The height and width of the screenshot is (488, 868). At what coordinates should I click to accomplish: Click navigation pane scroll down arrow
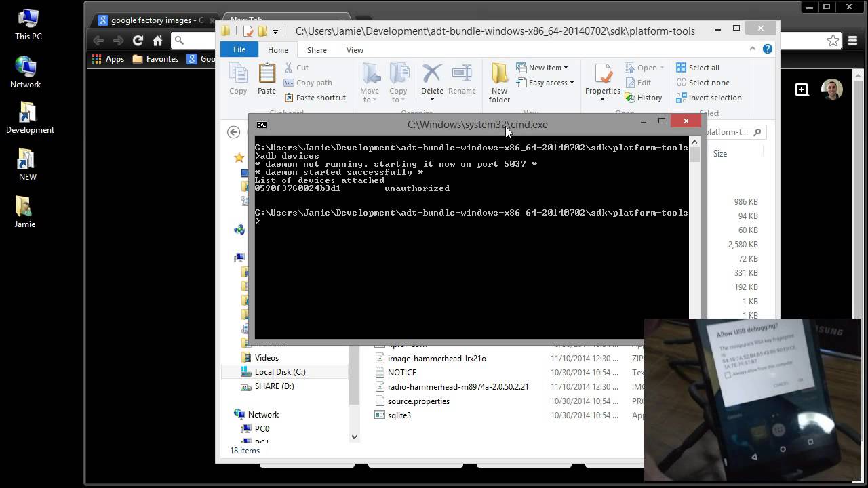(354, 437)
